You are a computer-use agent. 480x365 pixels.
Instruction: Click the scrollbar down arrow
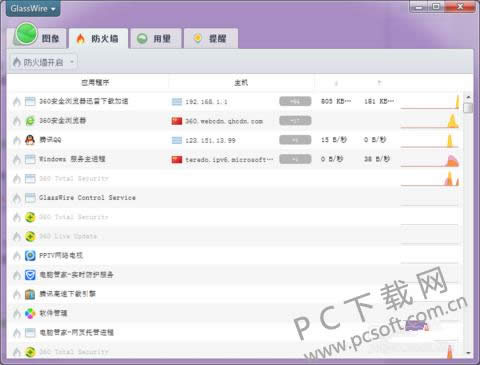coord(468,353)
